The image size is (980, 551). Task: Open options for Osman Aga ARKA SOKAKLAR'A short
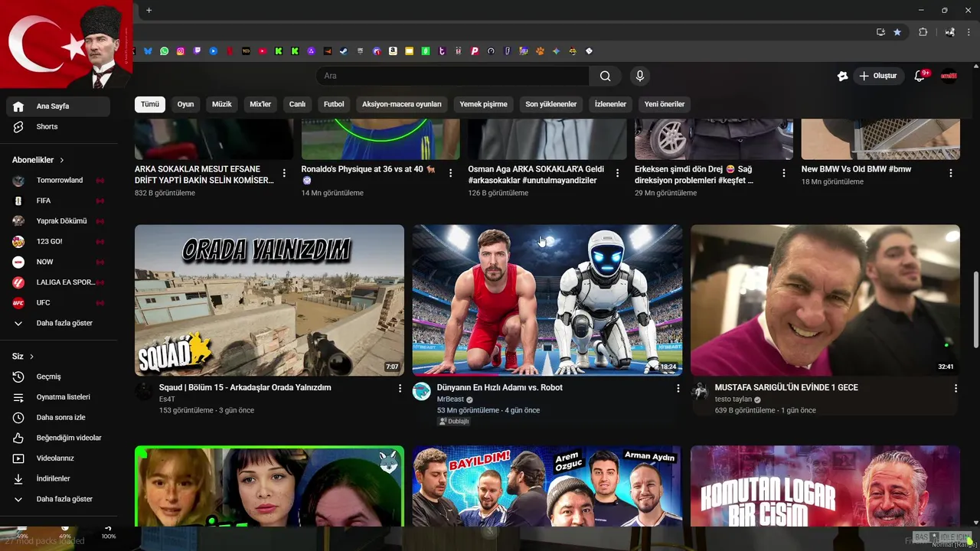(x=617, y=173)
